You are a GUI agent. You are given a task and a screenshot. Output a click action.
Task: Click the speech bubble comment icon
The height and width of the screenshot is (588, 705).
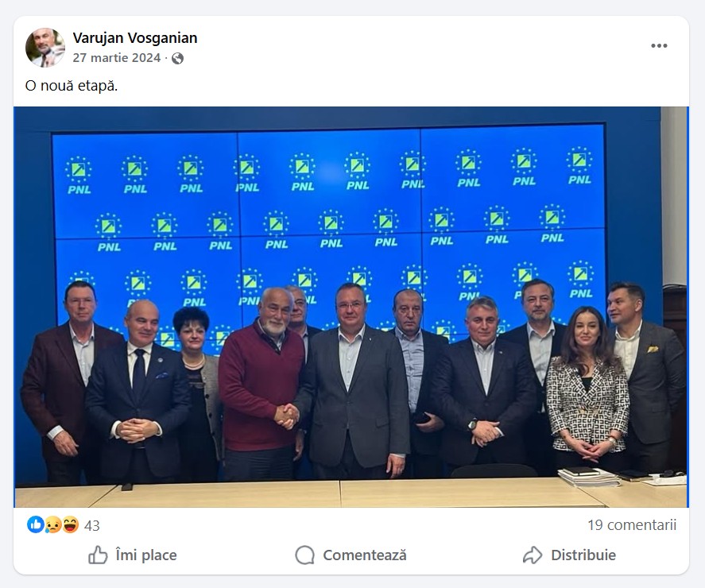click(305, 555)
